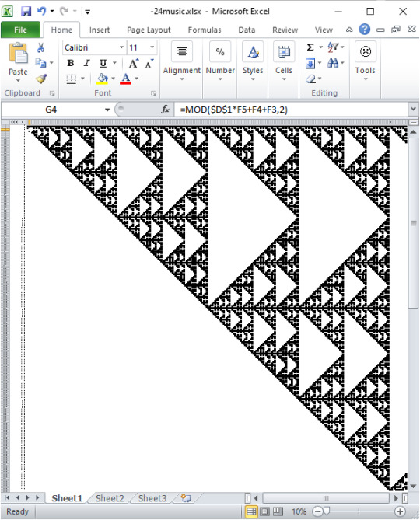Click the Zoom Out minus button

click(x=317, y=511)
